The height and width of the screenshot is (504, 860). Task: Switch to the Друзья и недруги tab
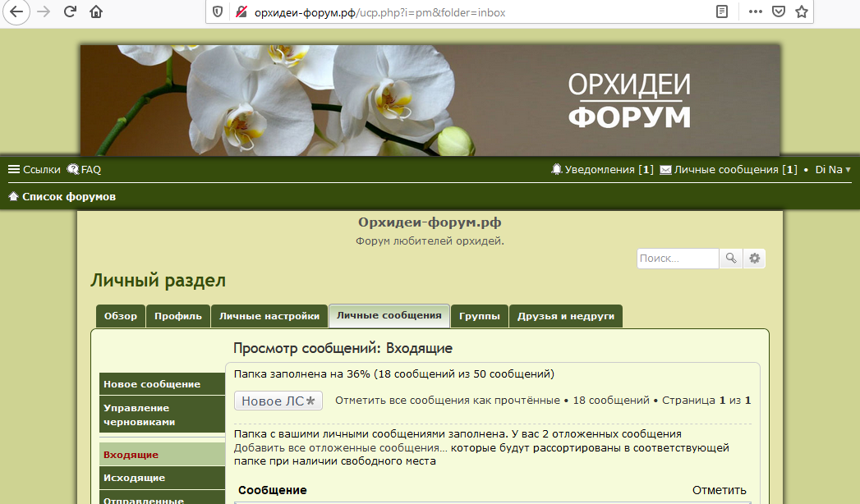(x=566, y=316)
